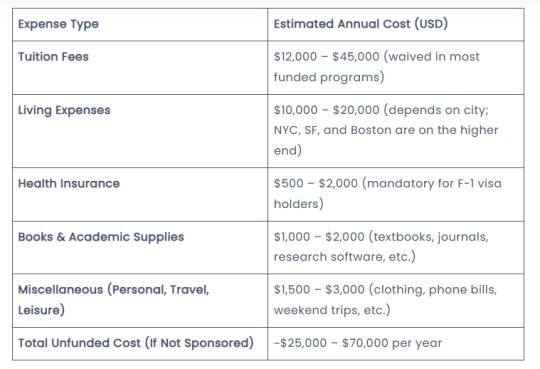Viewport: 540px width, 369px height.
Task: Click the end) text in living expenses row
Action: click(288, 151)
